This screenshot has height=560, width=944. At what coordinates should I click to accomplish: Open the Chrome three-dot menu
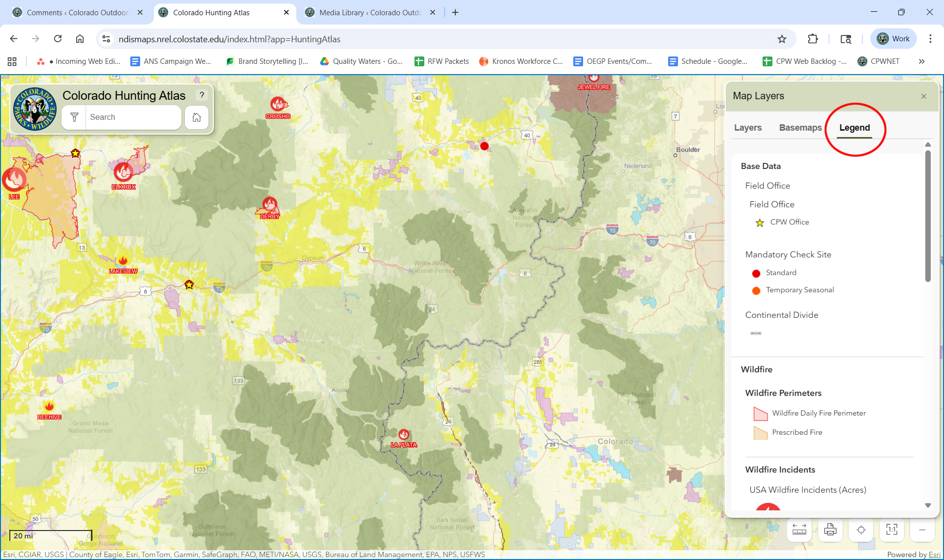[x=931, y=38]
